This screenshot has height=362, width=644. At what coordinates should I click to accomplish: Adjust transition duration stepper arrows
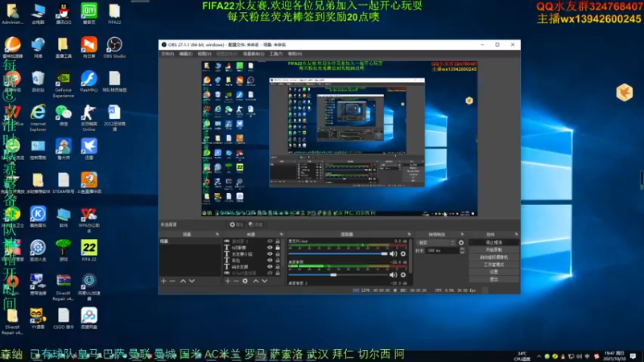tap(462, 250)
